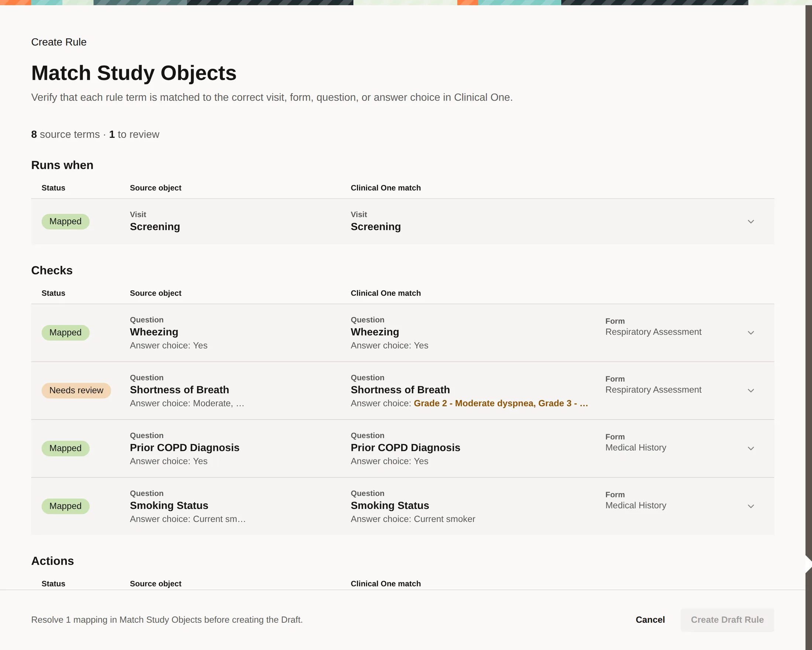This screenshot has height=650, width=812.
Task: Click the Current smoker answer choice text
Action: [x=444, y=519]
